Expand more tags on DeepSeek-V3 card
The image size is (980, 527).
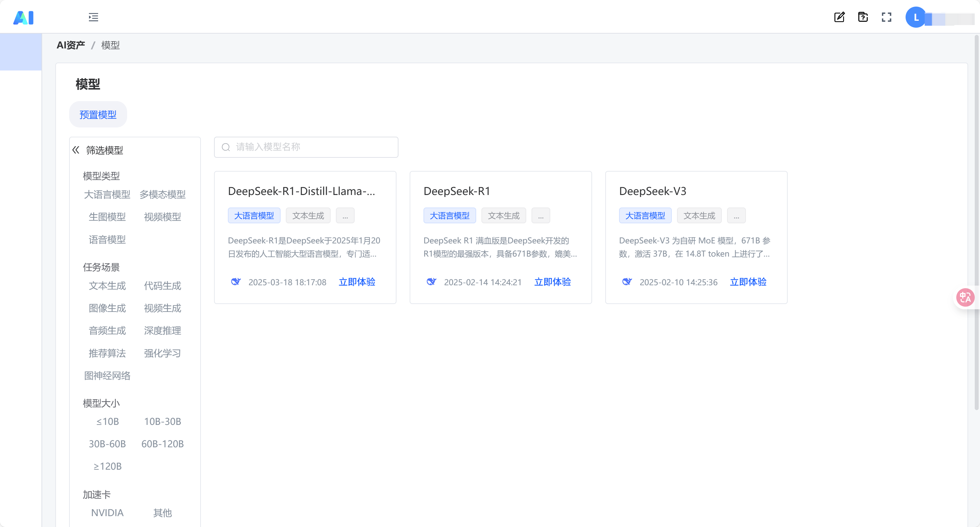[736, 215]
